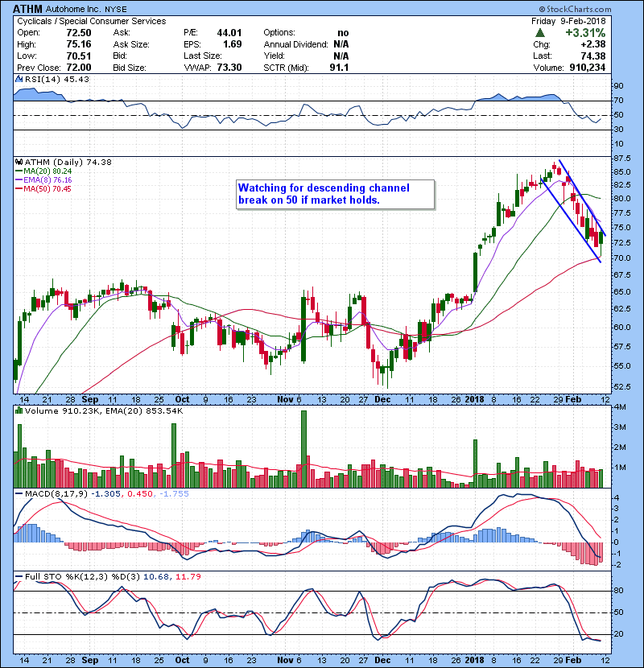Click the Autohome Inc. company name
This screenshot has height=668, width=644.
(x=73, y=9)
